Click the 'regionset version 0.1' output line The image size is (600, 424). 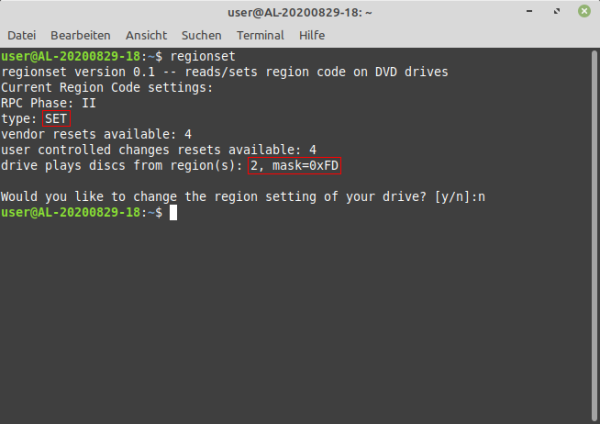[x=225, y=72]
